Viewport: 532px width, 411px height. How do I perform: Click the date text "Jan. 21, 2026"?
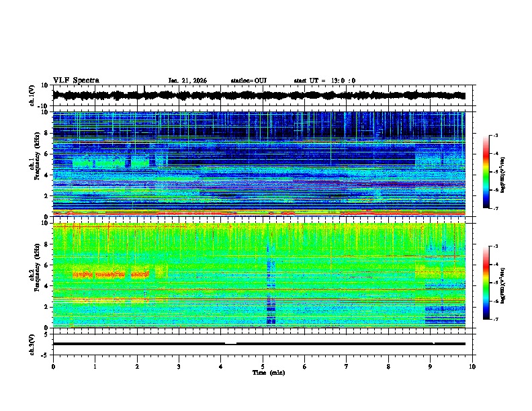click(187, 81)
